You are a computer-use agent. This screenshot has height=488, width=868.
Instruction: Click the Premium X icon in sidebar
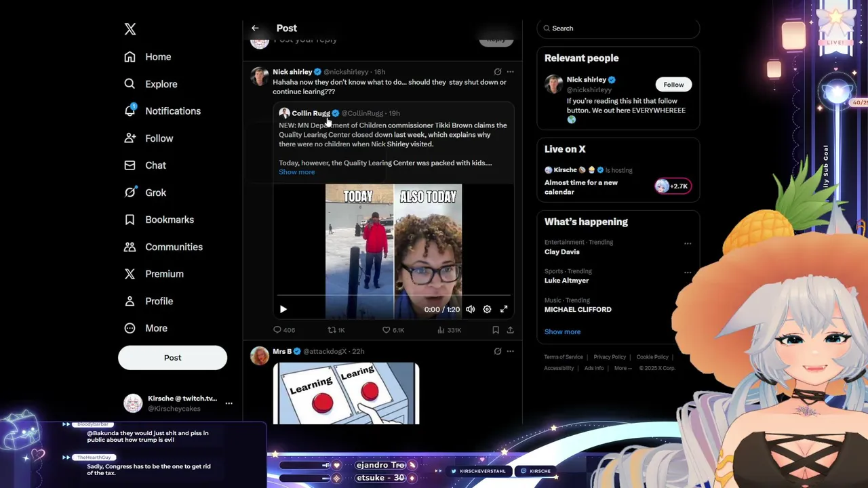tap(130, 274)
